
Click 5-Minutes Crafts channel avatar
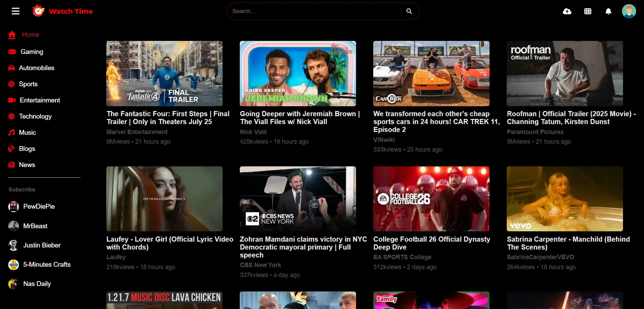[x=13, y=265]
